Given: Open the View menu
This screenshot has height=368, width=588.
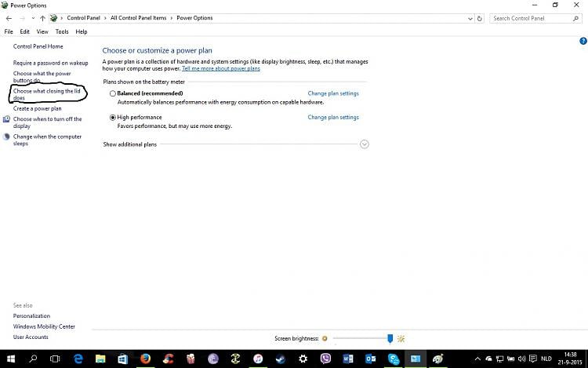Looking at the screenshot, I should coord(42,32).
